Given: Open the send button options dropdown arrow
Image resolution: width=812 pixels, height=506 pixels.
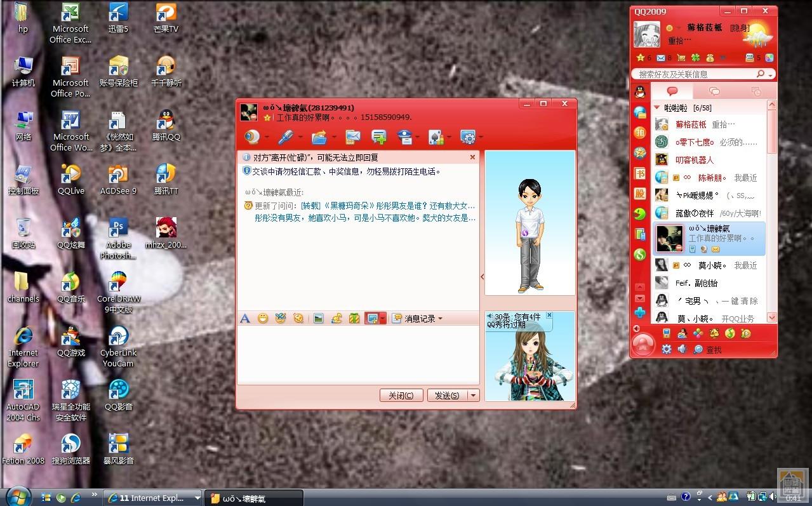Looking at the screenshot, I should click(x=473, y=396).
